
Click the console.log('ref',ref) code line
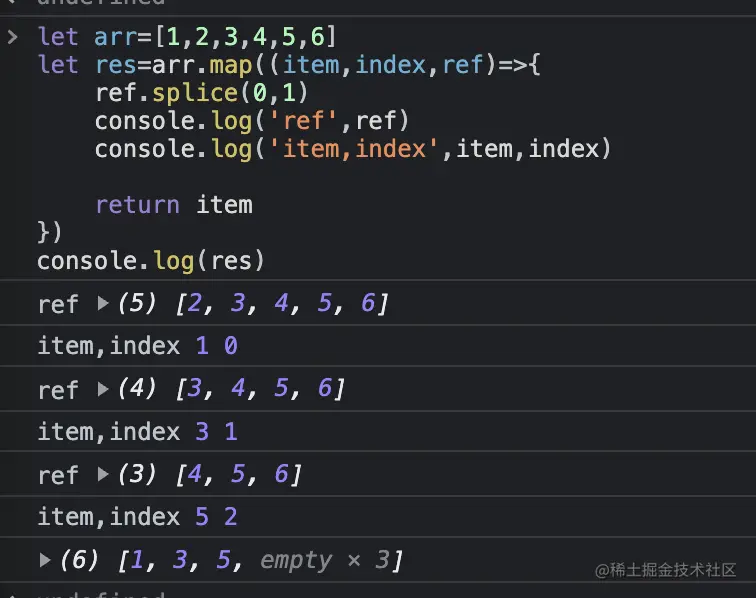coord(252,121)
